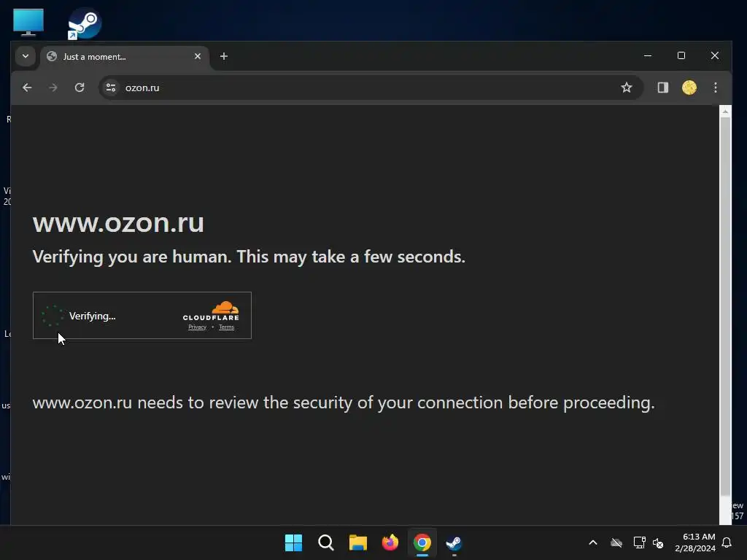Click the OneDrive tray icon
The image size is (747, 560).
(616, 542)
